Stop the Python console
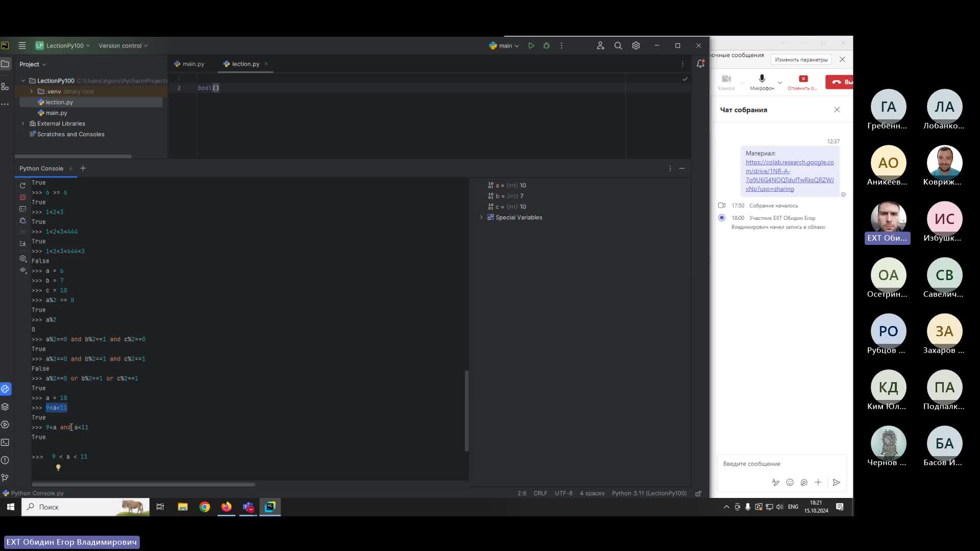The width and height of the screenshot is (980, 551). 22,197
